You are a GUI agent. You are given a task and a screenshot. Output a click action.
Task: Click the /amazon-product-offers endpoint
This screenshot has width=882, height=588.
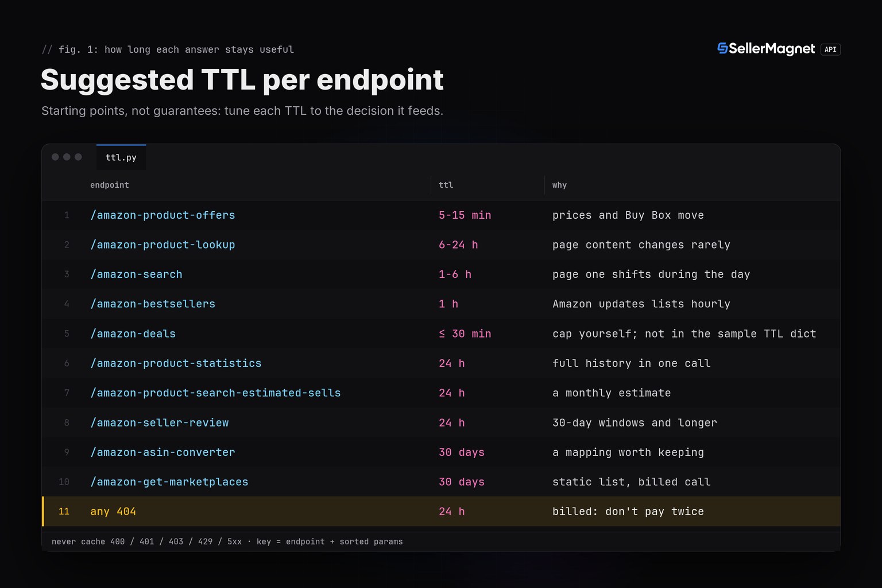(x=163, y=215)
